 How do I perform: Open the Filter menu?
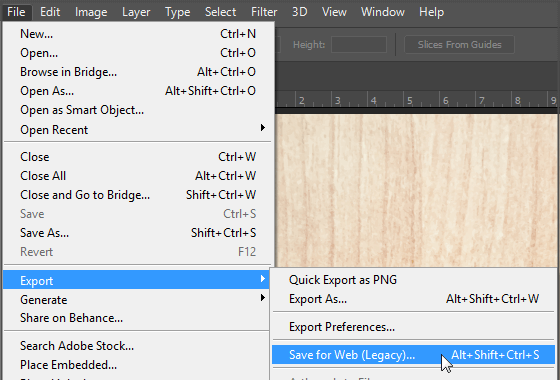pos(264,12)
